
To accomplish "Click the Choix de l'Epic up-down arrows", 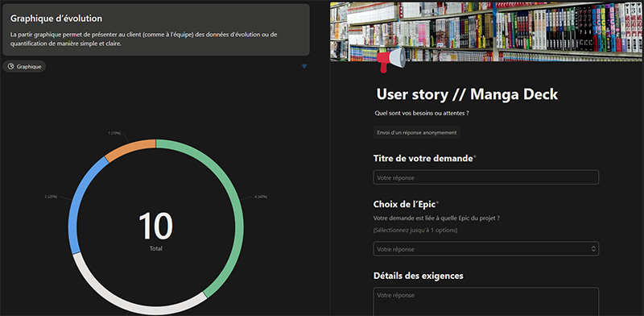I will [x=593, y=248].
